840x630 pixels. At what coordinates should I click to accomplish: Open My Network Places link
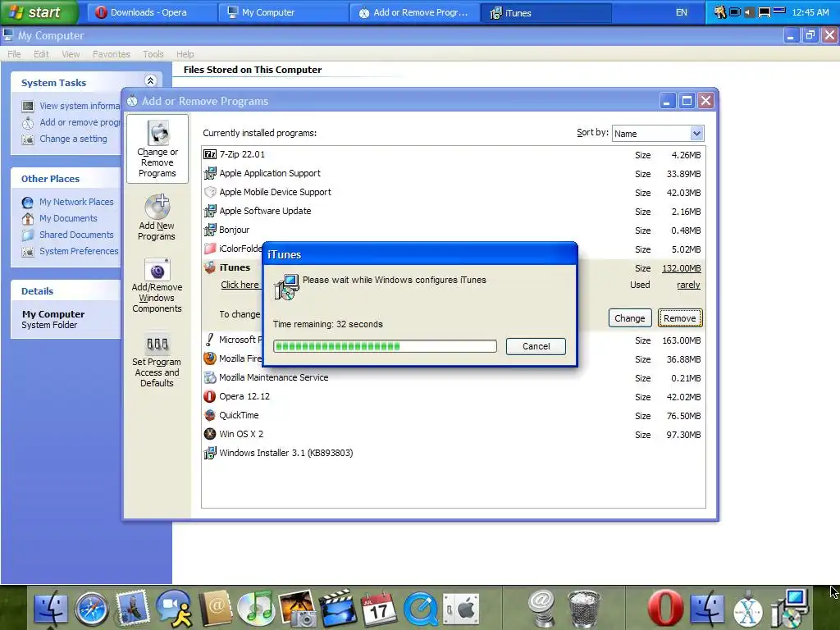[x=76, y=202]
